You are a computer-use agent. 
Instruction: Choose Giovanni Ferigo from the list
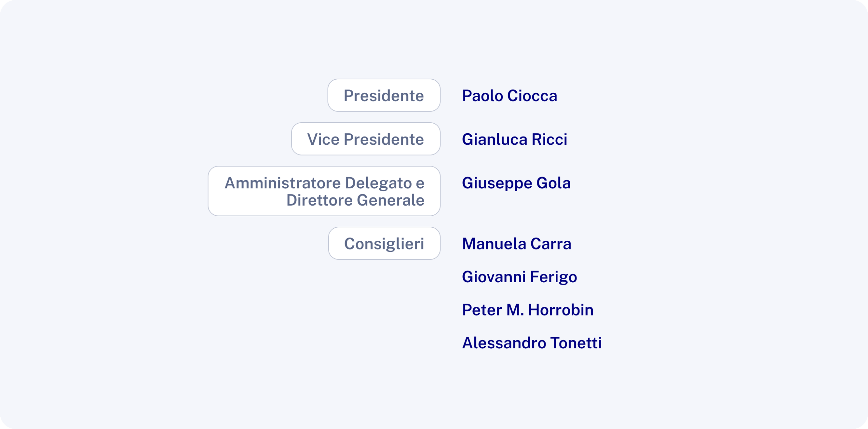point(519,277)
